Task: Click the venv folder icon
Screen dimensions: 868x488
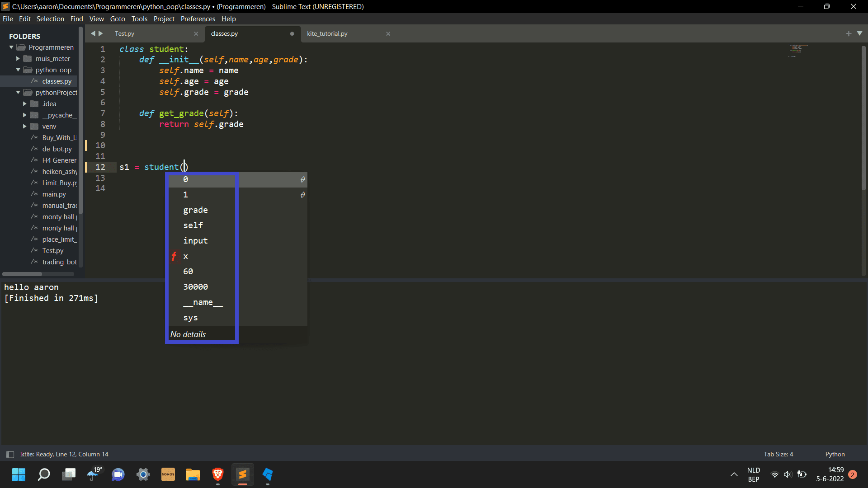Action: (x=34, y=127)
